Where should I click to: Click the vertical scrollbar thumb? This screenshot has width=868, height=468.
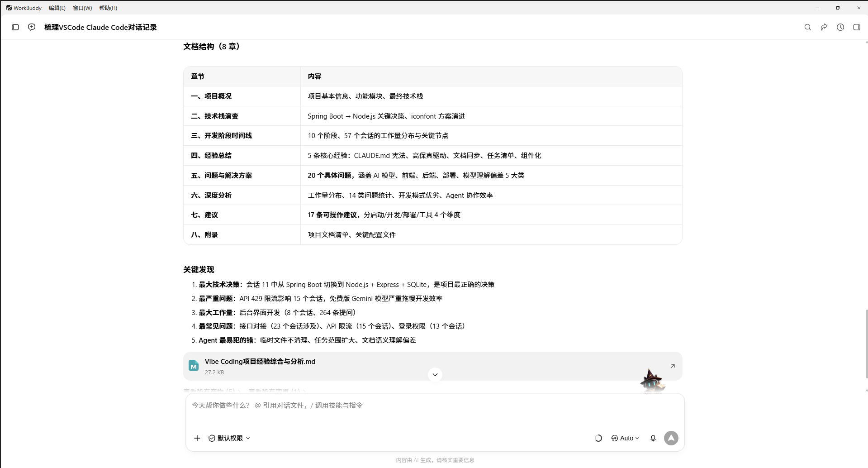point(866,344)
